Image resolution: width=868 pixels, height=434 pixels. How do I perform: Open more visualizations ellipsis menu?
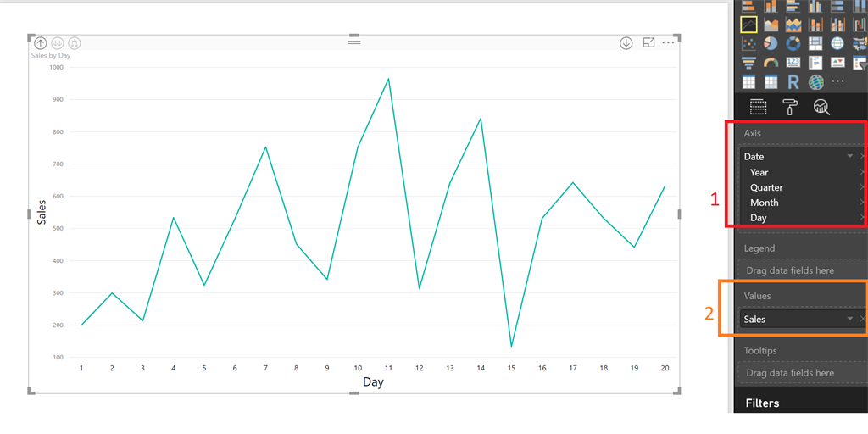(837, 82)
